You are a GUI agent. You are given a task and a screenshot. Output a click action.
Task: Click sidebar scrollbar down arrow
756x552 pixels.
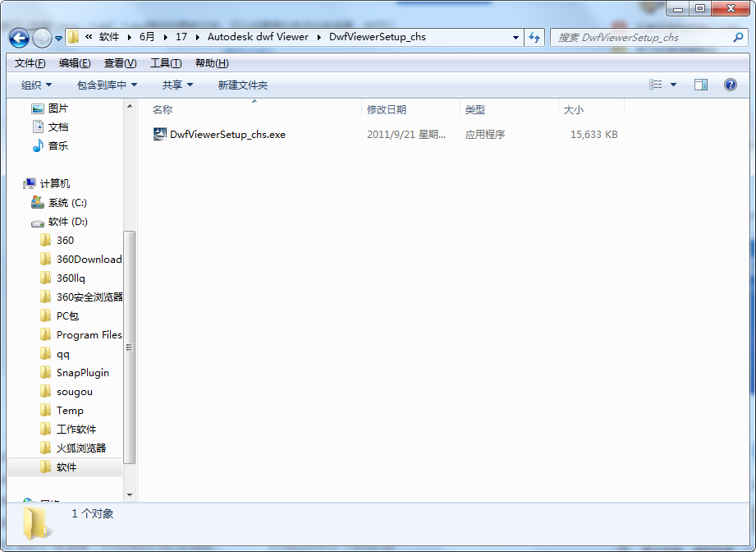tap(129, 495)
